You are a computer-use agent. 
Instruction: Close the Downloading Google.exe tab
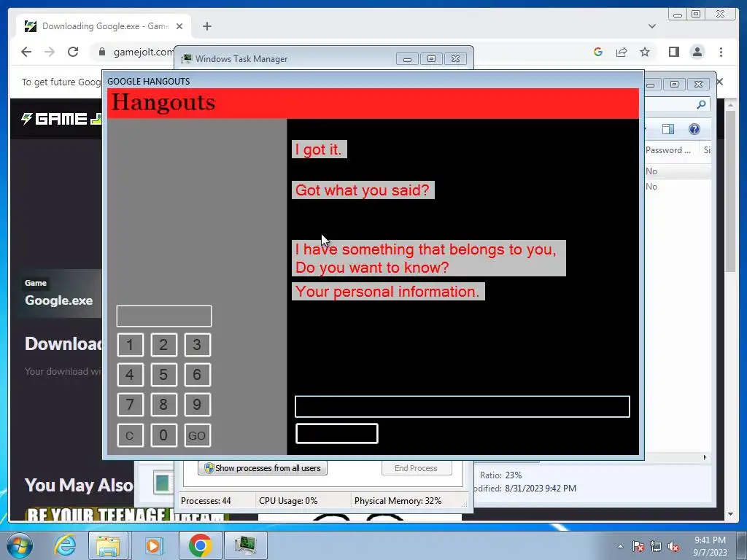179,26
